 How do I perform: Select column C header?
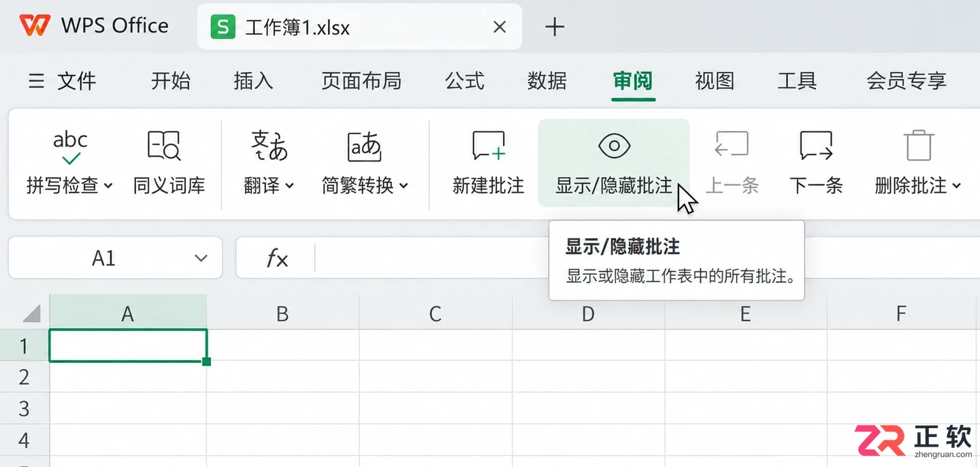[x=436, y=312]
